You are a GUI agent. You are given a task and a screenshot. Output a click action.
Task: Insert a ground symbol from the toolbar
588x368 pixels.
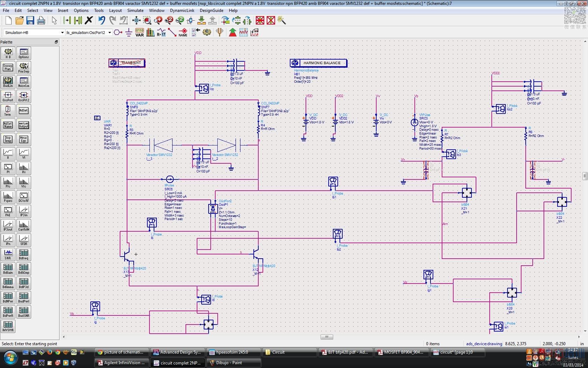coord(129,33)
